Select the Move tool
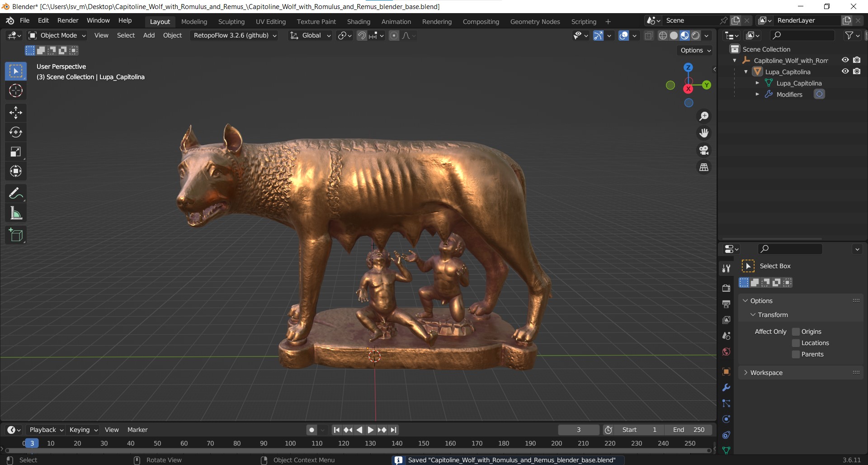868x465 pixels. coord(16,113)
